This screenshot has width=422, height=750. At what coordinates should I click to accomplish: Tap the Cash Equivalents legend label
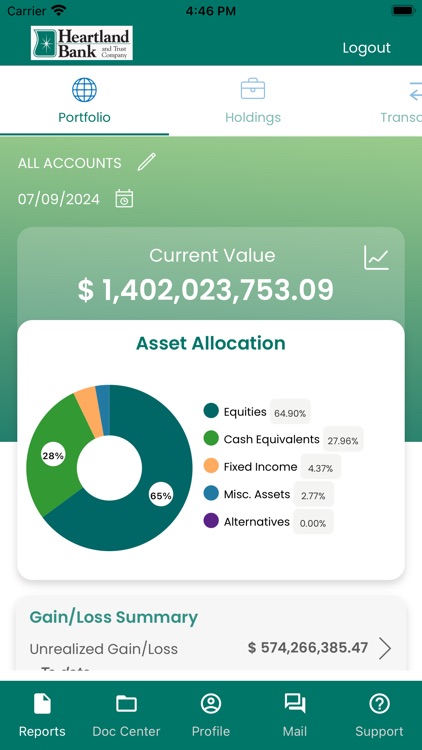point(271,440)
